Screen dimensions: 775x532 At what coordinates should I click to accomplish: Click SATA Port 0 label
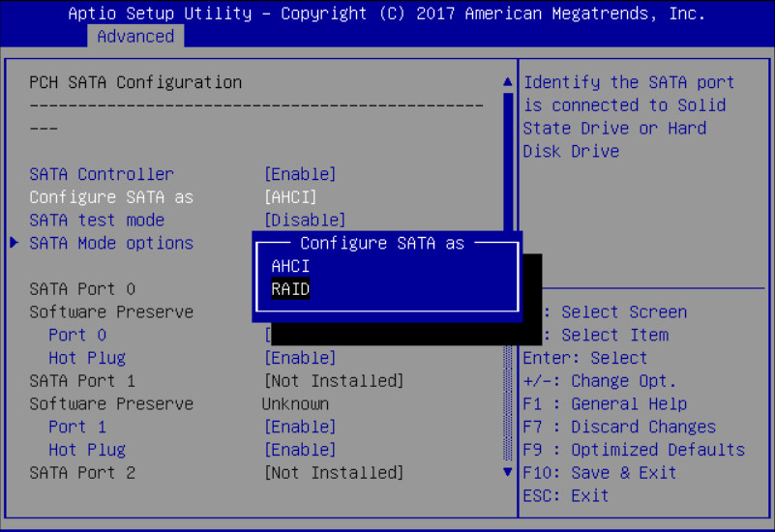point(82,289)
